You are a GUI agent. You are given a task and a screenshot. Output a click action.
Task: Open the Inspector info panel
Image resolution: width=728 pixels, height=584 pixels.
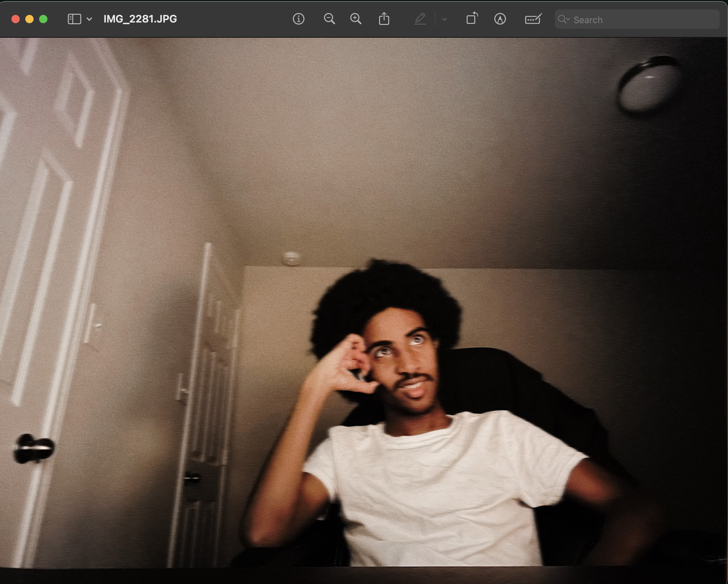(x=298, y=19)
